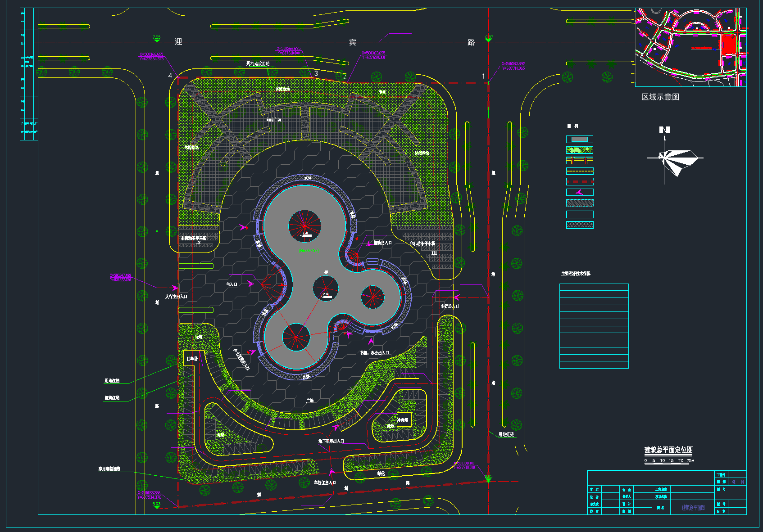Click the north arrow compass symbol

675,158
